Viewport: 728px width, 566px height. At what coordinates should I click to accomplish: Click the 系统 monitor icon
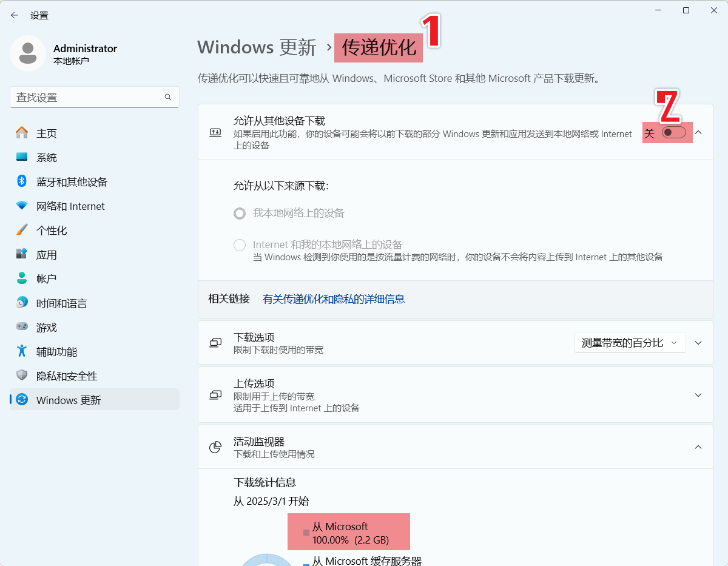22,157
